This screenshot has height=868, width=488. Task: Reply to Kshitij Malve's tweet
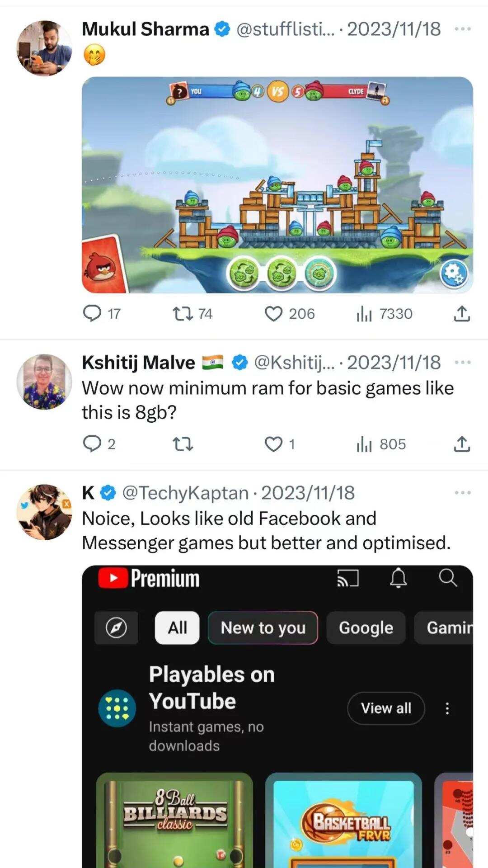pos(93,444)
